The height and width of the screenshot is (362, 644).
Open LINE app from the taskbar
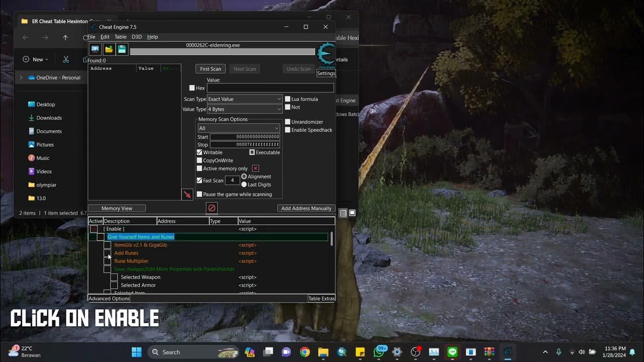452,352
